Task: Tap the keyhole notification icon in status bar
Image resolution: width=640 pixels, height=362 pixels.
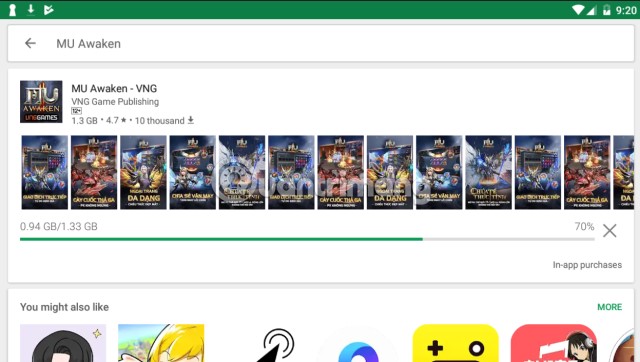Action: pos(12,10)
